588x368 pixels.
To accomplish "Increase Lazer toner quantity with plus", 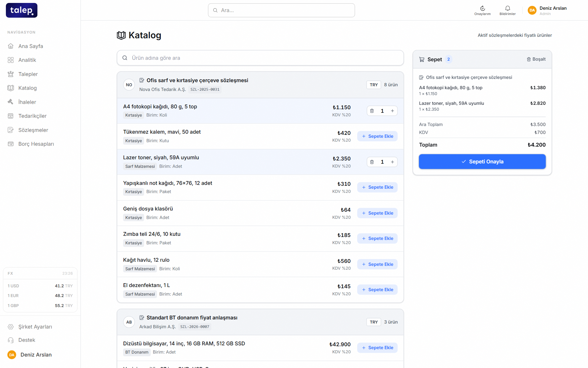I will (392, 162).
